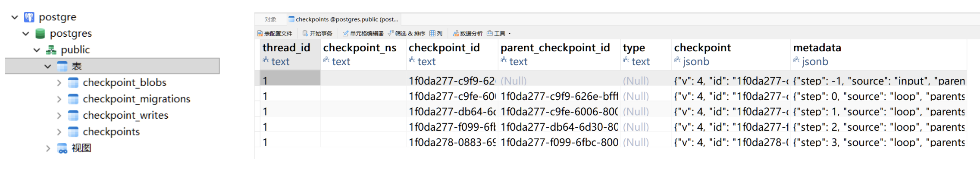
Task: Open the 工具 tools dropdown arrow
Action: tap(510, 33)
